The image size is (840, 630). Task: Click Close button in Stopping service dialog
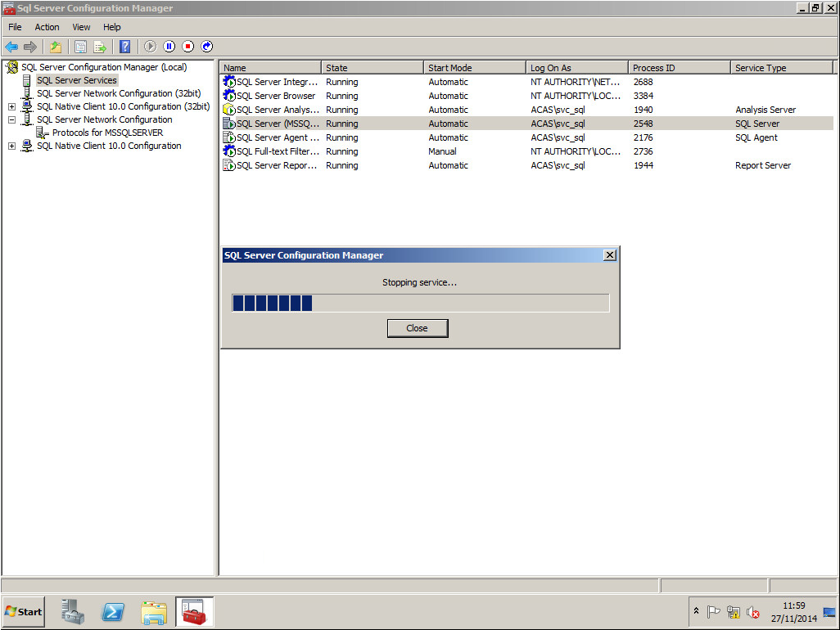click(x=418, y=328)
